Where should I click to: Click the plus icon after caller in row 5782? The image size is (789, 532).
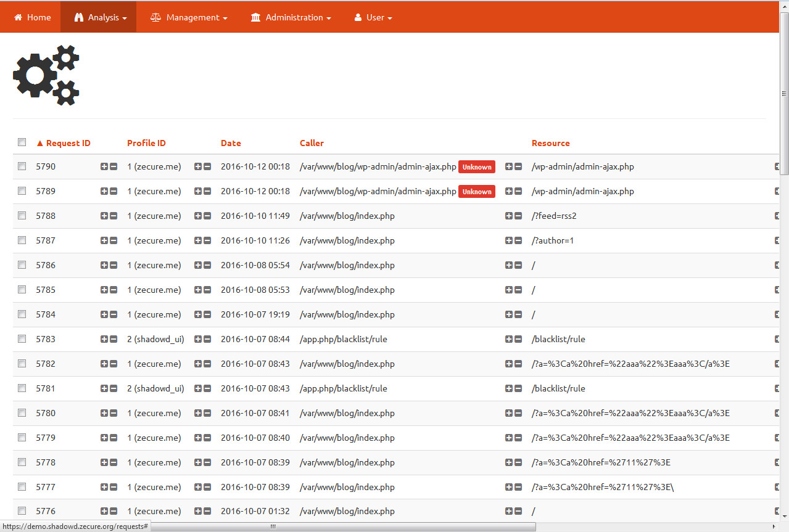coord(509,364)
